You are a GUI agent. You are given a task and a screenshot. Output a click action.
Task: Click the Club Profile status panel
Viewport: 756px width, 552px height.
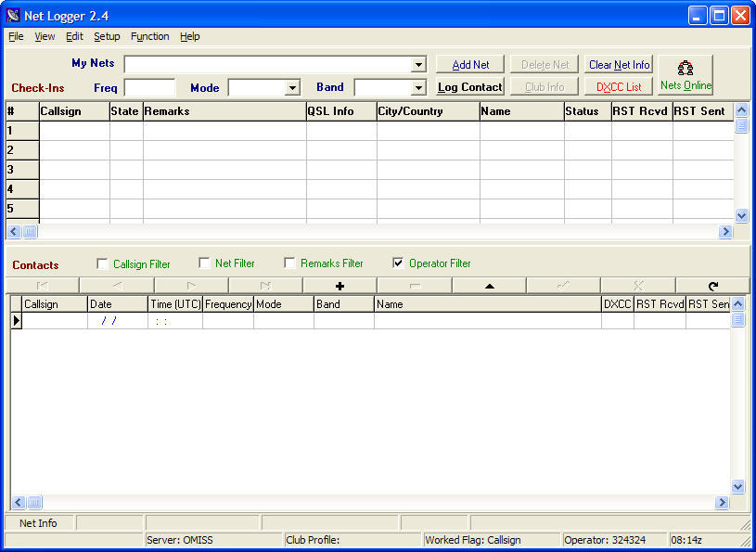[x=352, y=540]
